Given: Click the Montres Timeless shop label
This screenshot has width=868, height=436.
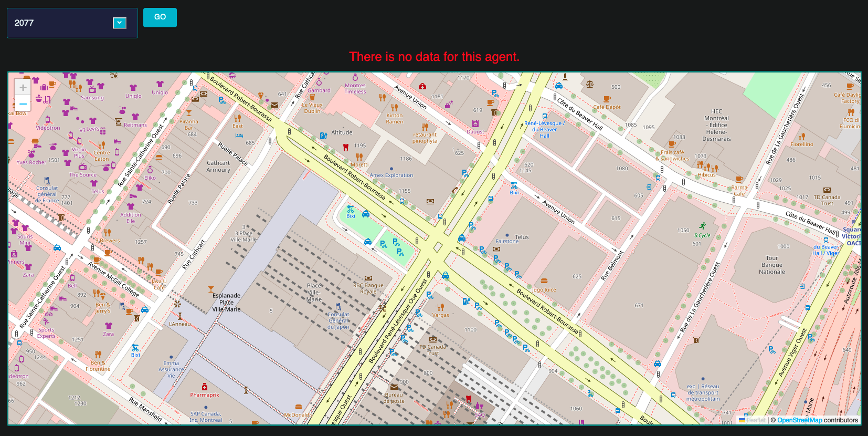Looking at the screenshot, I should (355, 88).
